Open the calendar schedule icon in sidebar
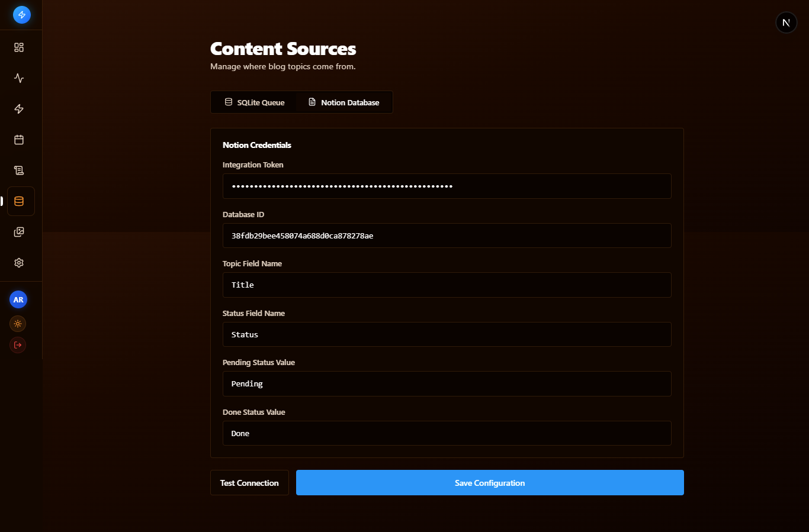The image size is (809, 532). pos(19,140)
